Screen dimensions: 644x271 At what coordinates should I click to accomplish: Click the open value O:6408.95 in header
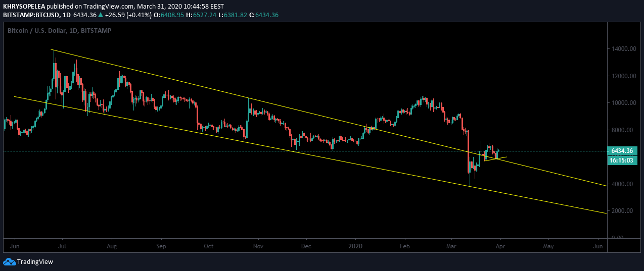(x=169, y=15)
